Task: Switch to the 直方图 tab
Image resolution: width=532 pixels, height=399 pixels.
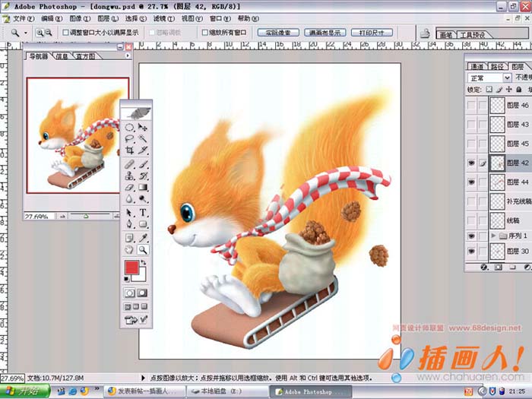Action: tap(85, 56)
